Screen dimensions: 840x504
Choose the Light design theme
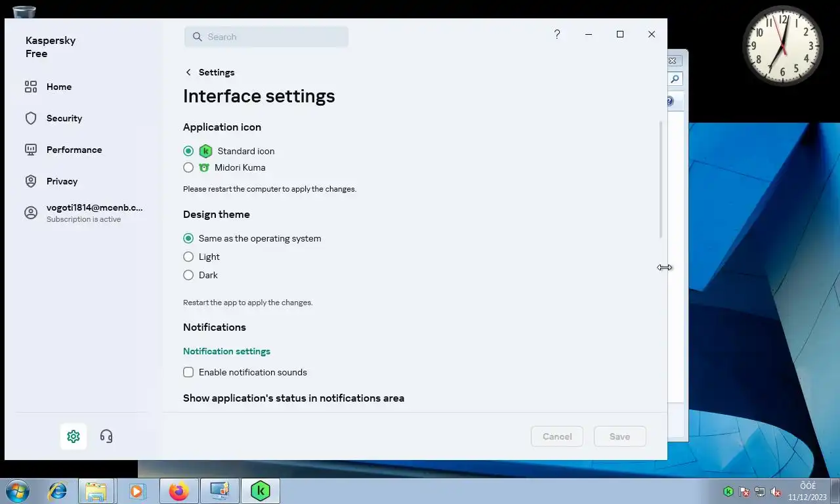tap(188, 257)
